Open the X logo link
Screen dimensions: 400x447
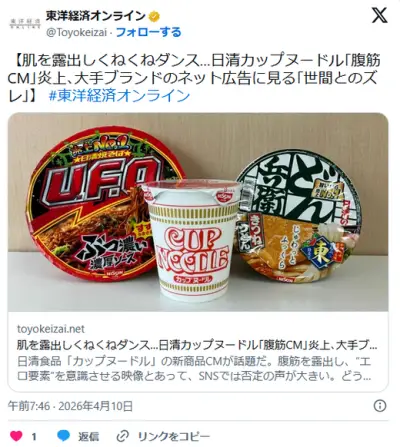(x=379, y=15)
